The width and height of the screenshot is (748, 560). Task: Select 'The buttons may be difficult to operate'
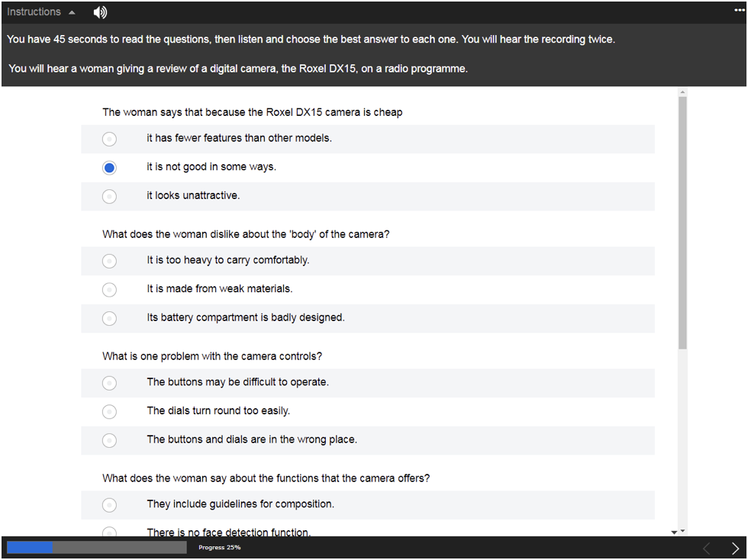(x=110, y=382)
